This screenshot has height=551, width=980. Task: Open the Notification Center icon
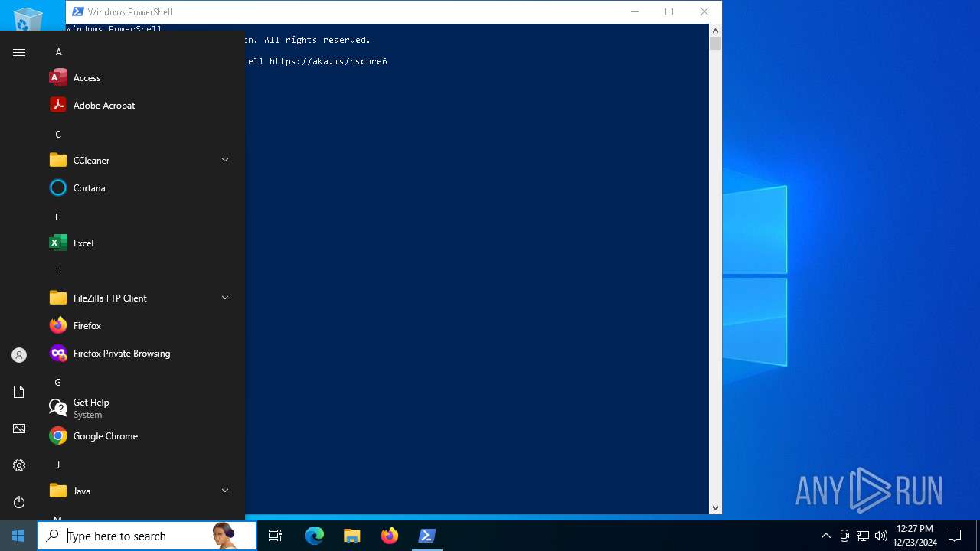(x=955, y=536)
